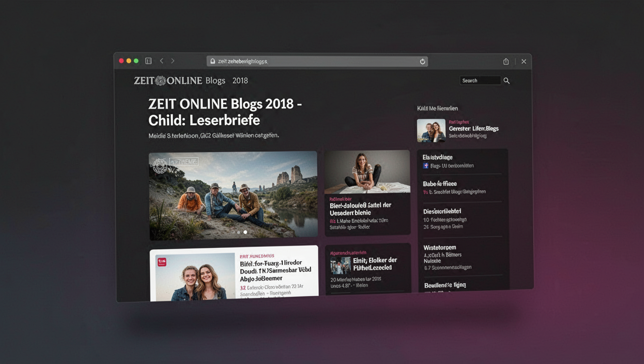Image resolution: width=644 pixels, height=364 pixels.
Task: Open the share icon in toolbar
Action: click(x=506, y=62)
